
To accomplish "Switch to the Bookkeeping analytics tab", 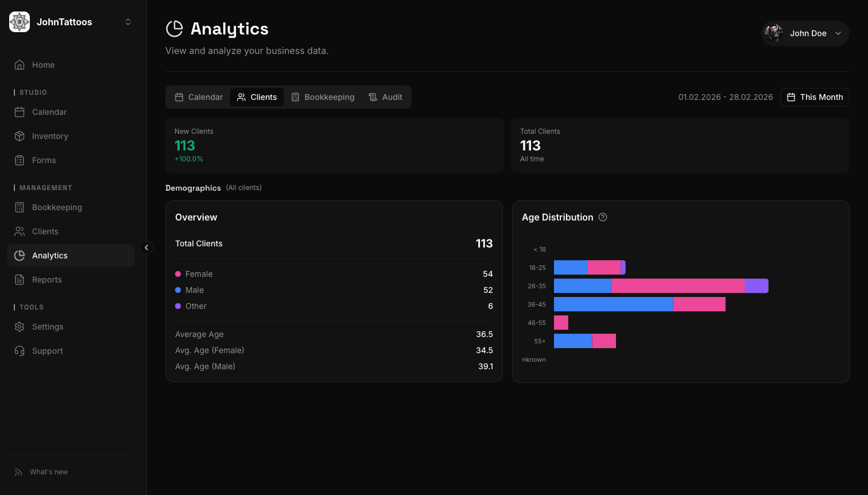I will point(323,97).
